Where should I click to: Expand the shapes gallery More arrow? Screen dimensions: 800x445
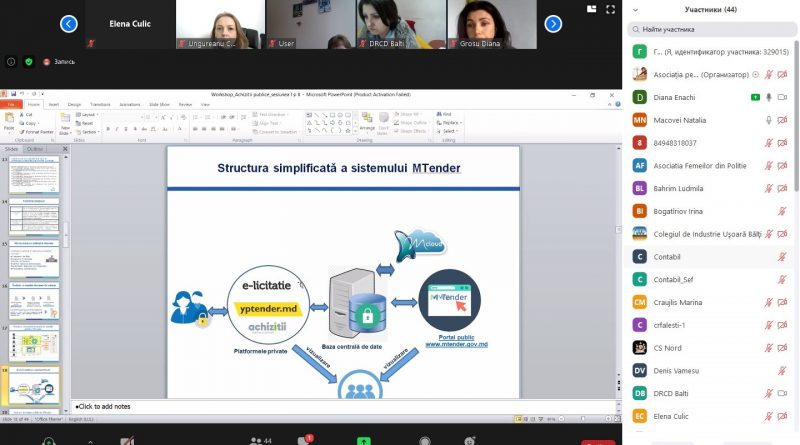355,131
